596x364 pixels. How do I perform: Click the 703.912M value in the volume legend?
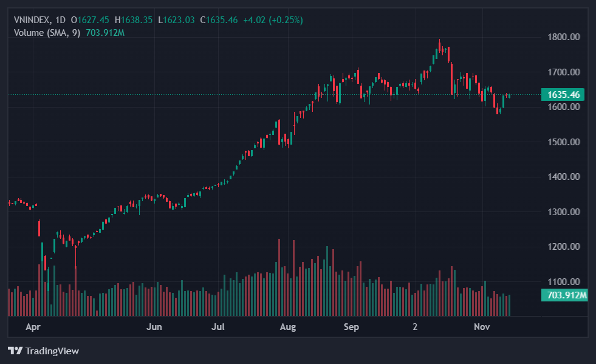(x=104, y=32)
